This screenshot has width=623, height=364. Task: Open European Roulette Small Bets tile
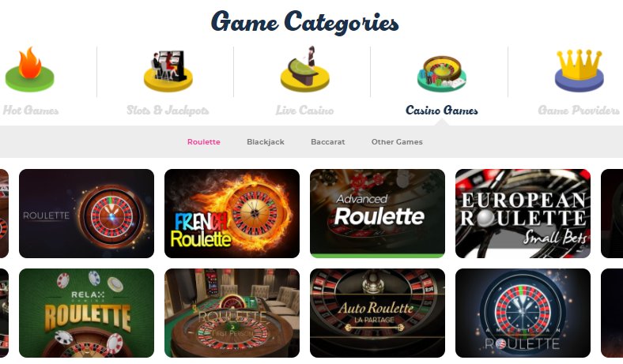[x=523, y=213]
